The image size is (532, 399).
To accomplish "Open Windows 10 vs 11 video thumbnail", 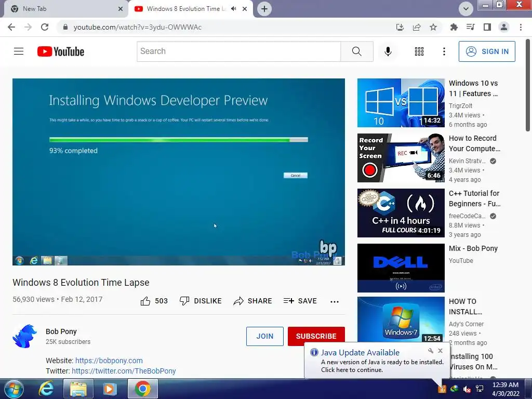I will pos(401,103).
